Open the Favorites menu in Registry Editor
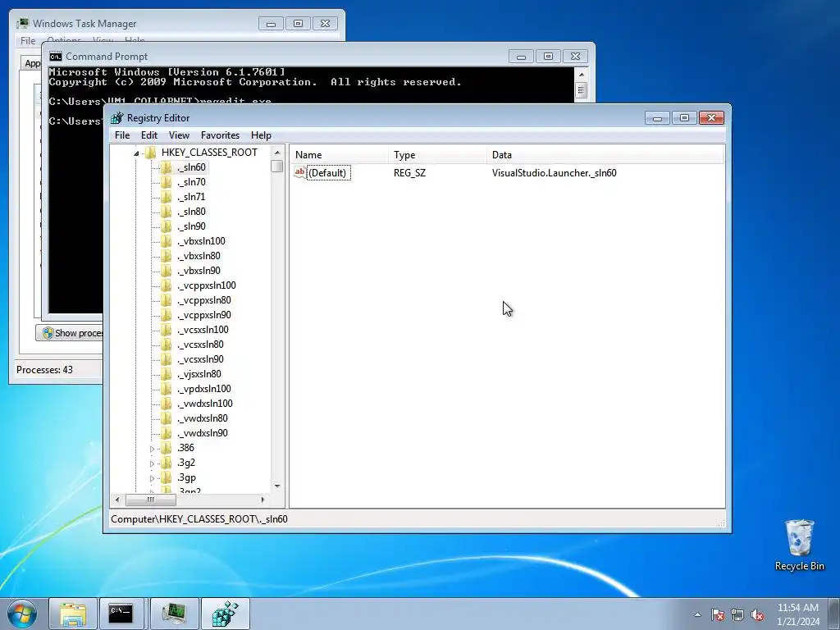840x630 pixels. (220, 135)
